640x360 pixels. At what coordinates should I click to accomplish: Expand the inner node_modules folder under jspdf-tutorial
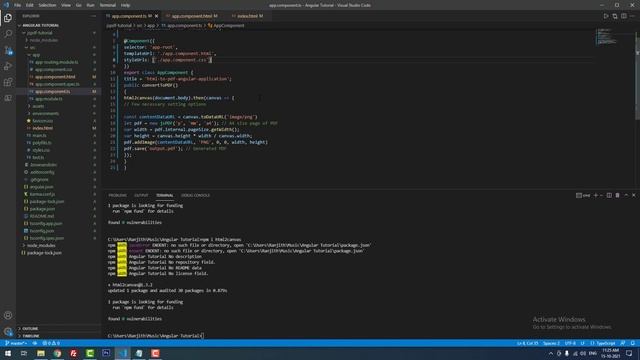43,40
